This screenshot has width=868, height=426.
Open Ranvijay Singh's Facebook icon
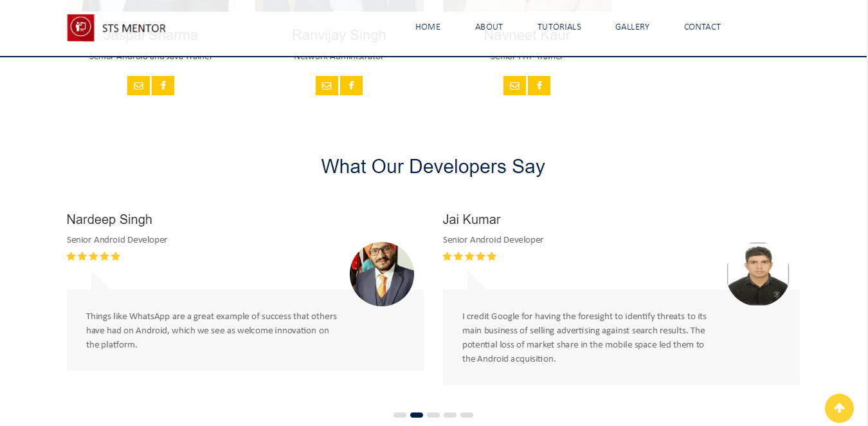point(351,86)
